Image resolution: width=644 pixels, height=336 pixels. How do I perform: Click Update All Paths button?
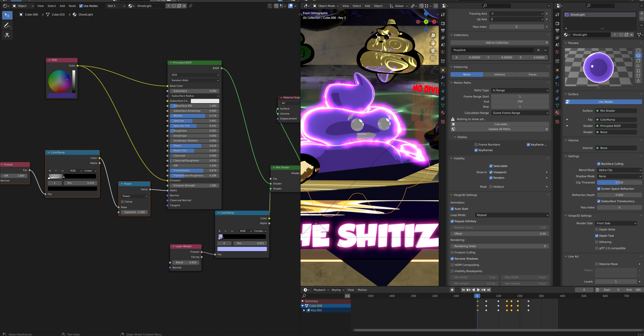pos(499,129)
